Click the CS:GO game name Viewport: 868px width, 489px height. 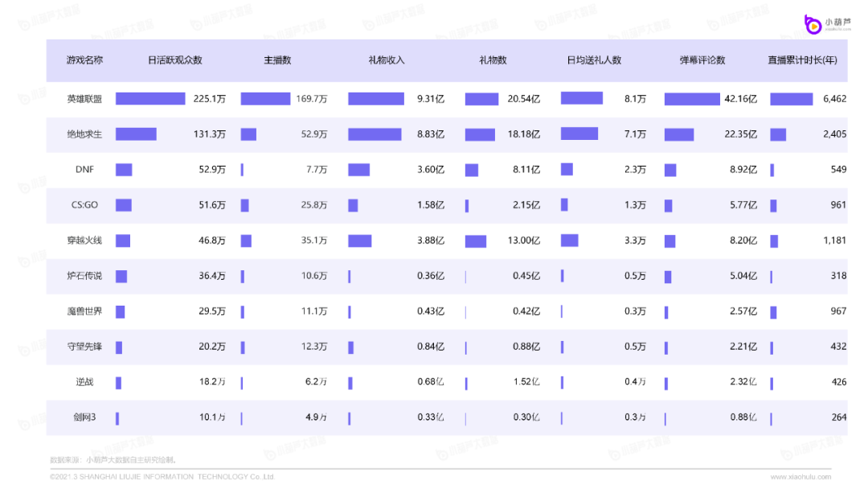click(84, 205)
